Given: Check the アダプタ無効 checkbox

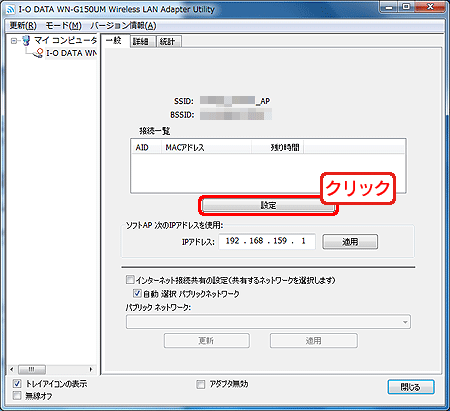Looking at the screenshot, I should pyautogui.click(x=200, y=384).
